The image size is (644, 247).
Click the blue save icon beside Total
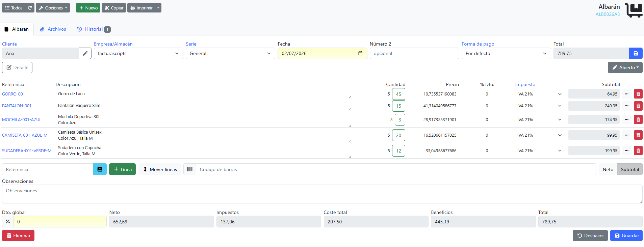point(636,53)
